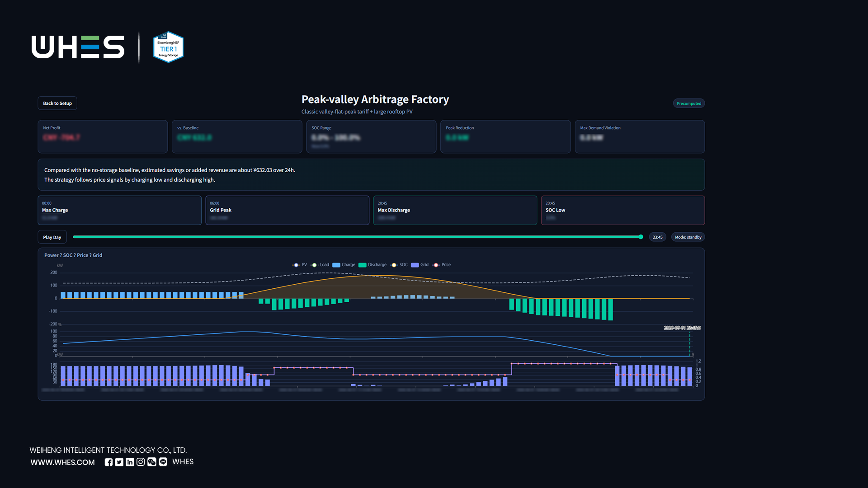Click the Play Day button
This screenshot has width=868, height=488.
52,237
